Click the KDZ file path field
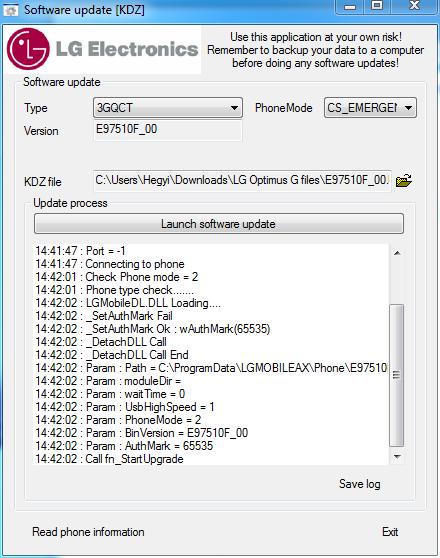Image resolution: width=440 pixels, height=558 pixels. (242, 180)
